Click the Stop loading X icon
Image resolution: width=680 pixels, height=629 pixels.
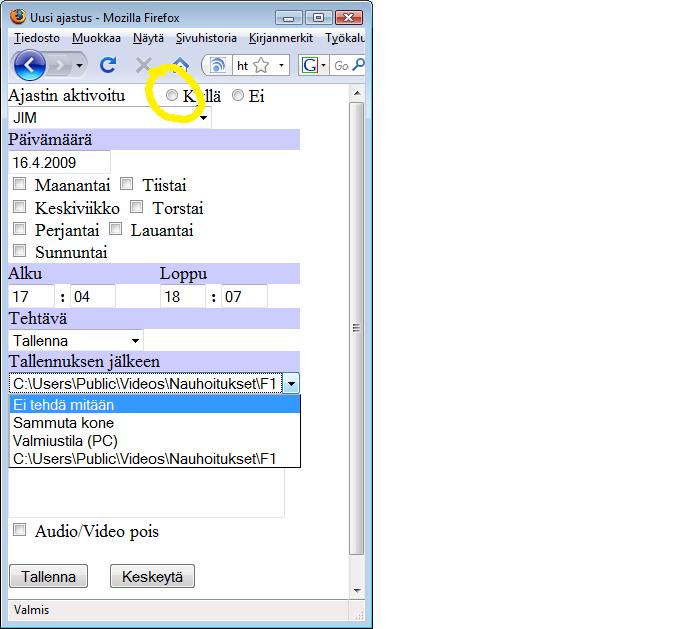pos(143,65)
